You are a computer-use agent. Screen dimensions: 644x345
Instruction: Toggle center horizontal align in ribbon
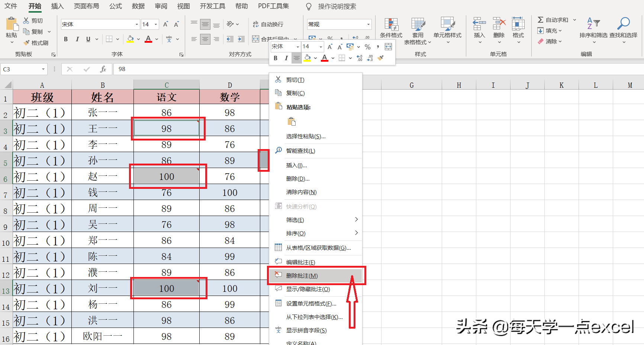coord(205,39)
